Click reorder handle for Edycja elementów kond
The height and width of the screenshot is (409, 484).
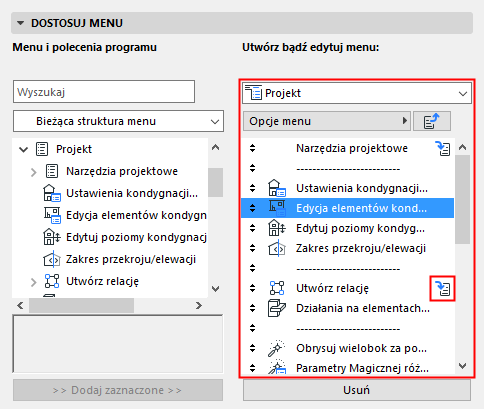click(252, 208)
